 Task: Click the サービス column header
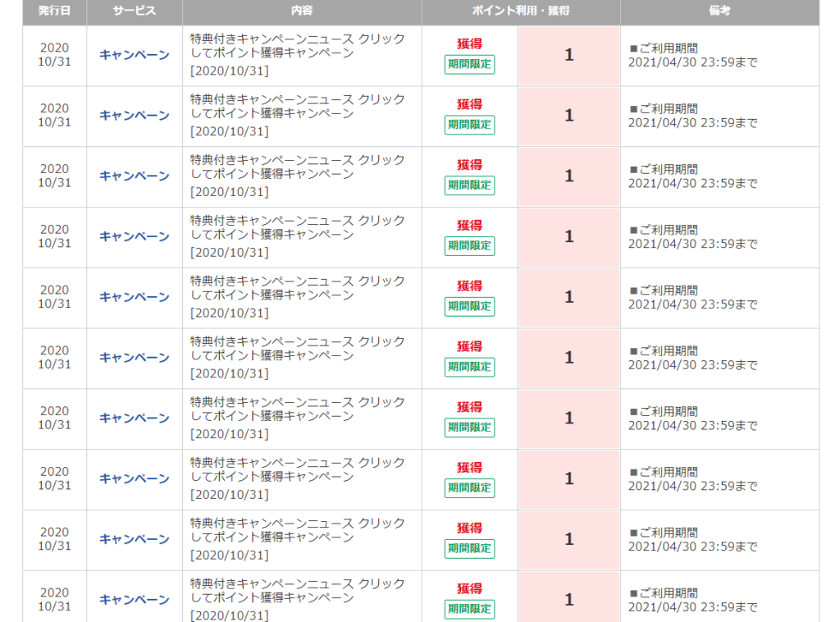[135, 11]
